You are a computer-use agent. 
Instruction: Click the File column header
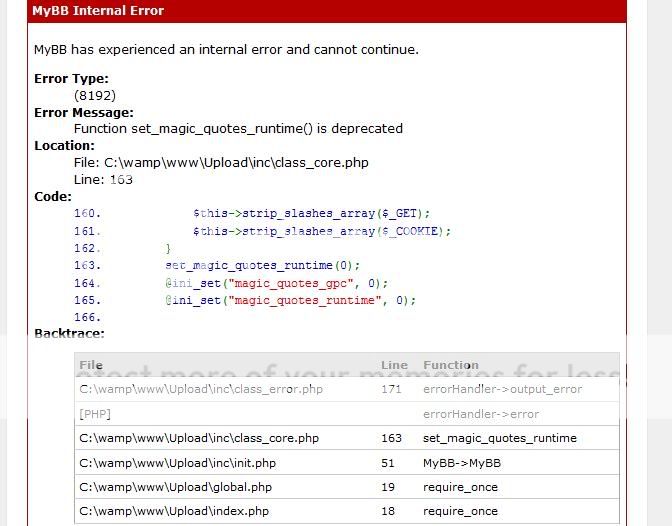coord(91,365)
